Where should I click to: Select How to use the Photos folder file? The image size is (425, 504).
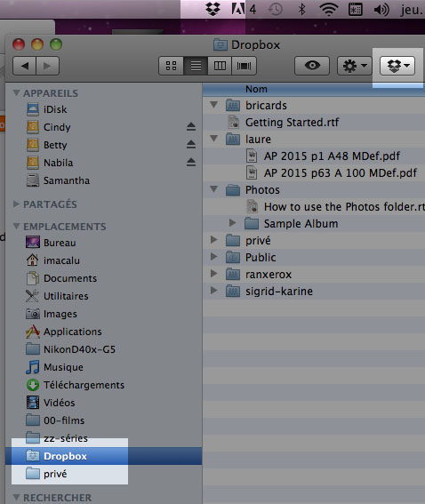coord(344,207)
